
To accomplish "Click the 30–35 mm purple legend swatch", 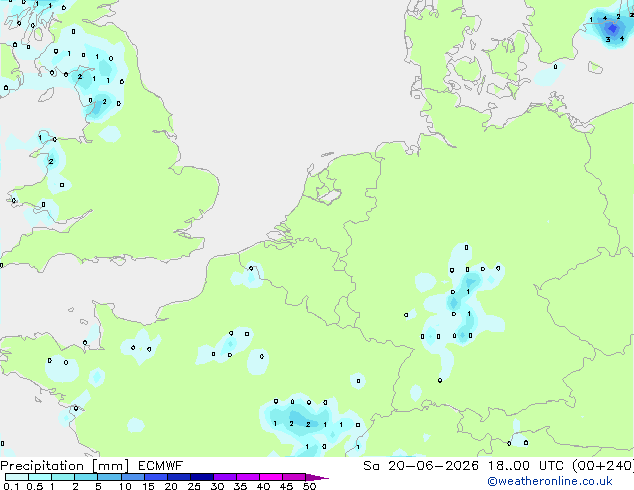I will tap(224, 477).
